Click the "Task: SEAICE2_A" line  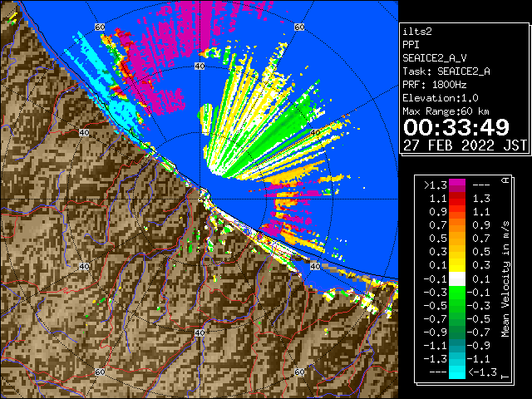pos(446,71)
